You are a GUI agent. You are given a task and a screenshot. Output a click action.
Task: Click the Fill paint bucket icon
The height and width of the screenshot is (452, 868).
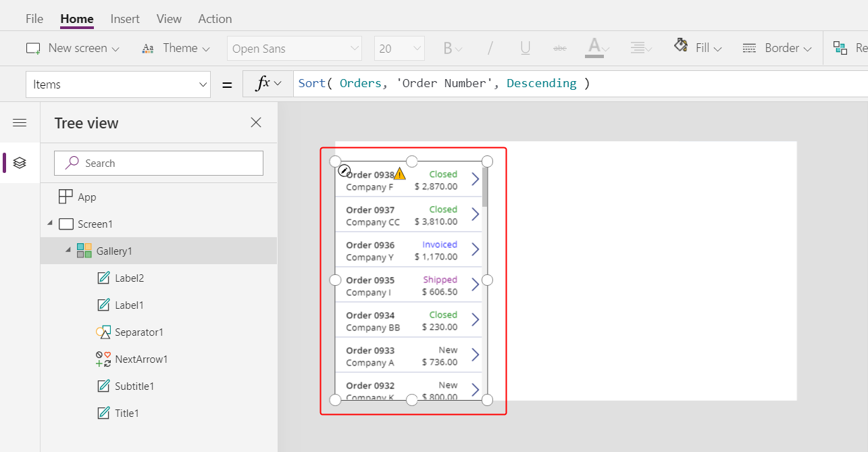tap(681, 47)
